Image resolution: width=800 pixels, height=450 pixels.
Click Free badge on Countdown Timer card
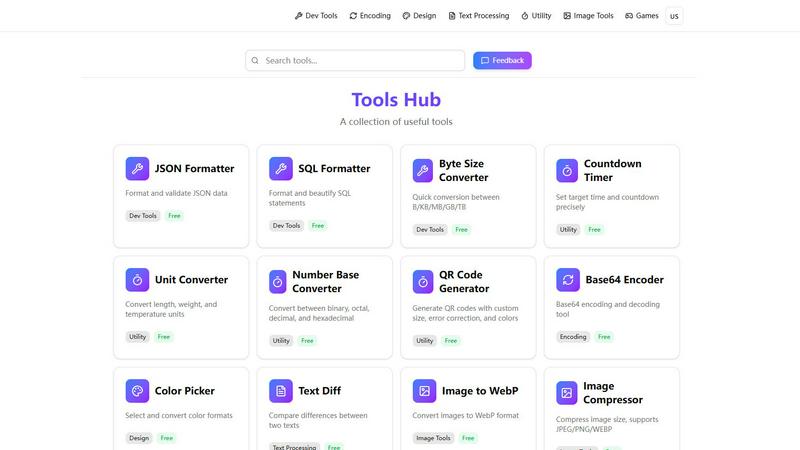pyautogui.click(x=594, y=230)
